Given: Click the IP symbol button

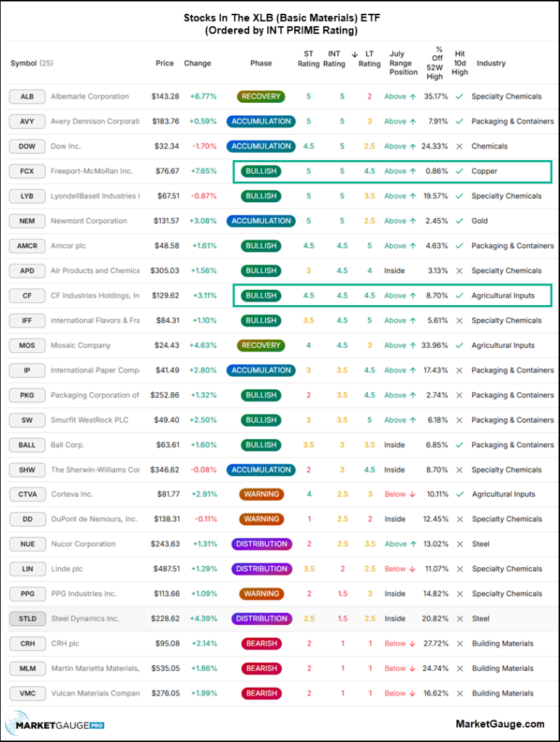Looking at the screenshot, I should [27, 370].
